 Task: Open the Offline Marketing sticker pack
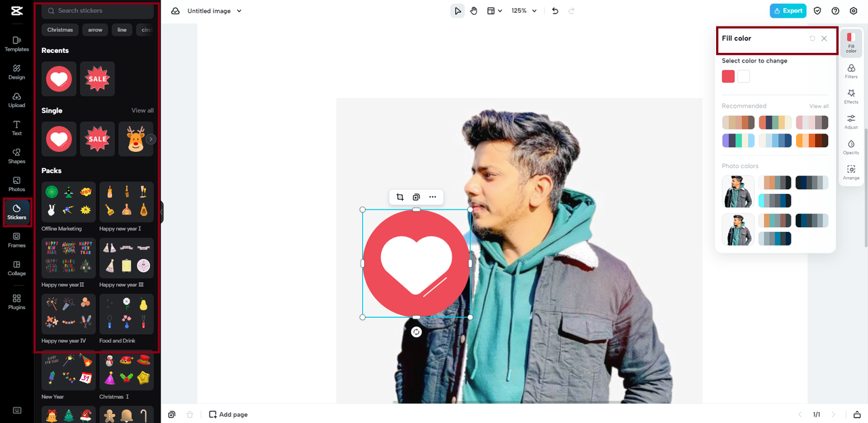[x=68, y=201]
